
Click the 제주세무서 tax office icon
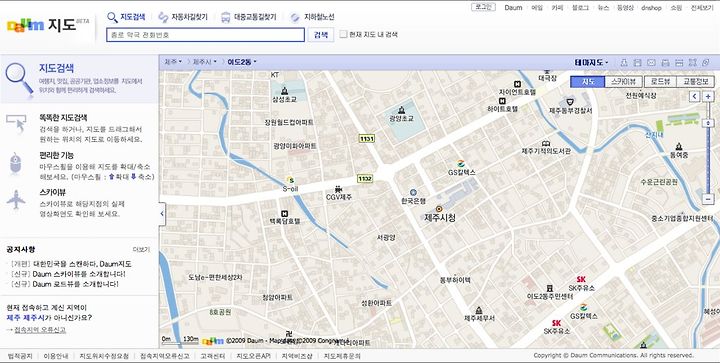479,310
